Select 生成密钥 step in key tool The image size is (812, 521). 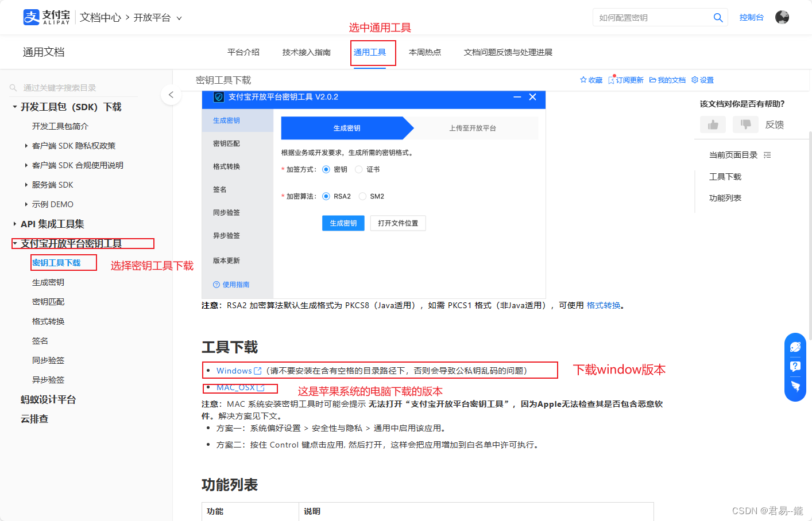click(x=347, y=128)
